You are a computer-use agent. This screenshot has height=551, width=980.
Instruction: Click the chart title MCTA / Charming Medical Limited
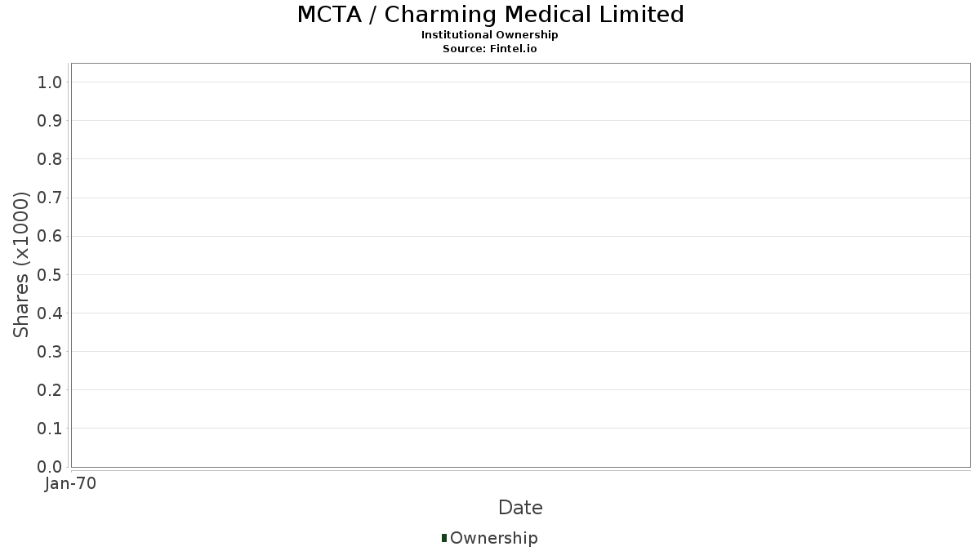pyautogui.click(x=490, y=15)
